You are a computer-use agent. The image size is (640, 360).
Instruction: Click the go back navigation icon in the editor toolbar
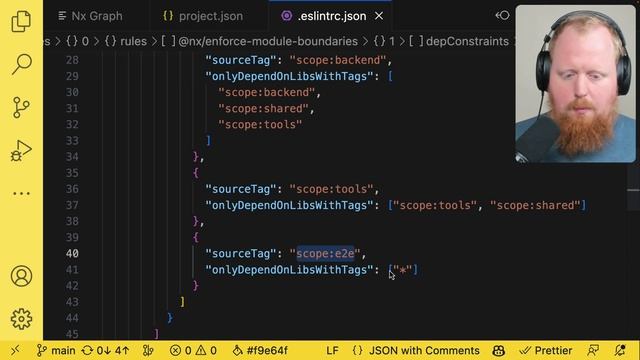click(502, 16)
